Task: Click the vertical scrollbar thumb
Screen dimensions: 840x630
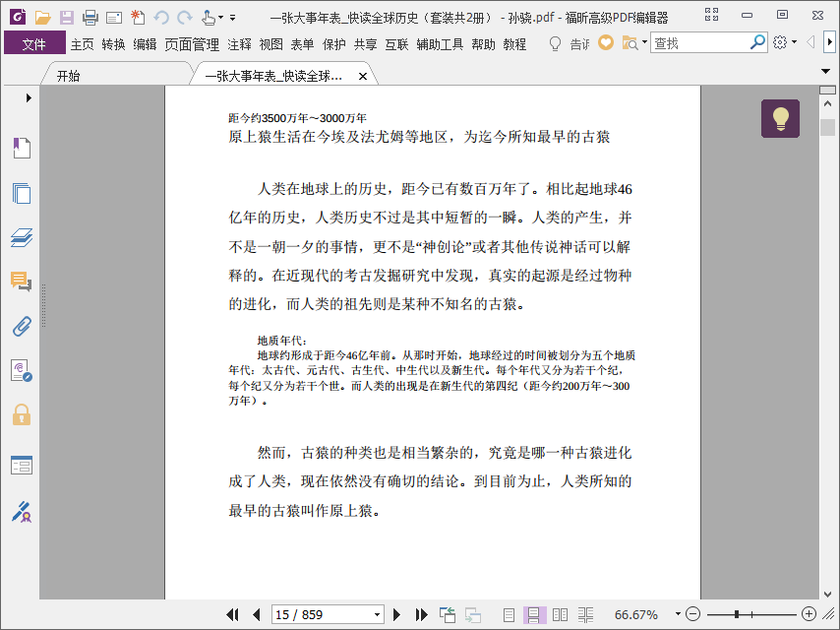Action: (827, 127)
